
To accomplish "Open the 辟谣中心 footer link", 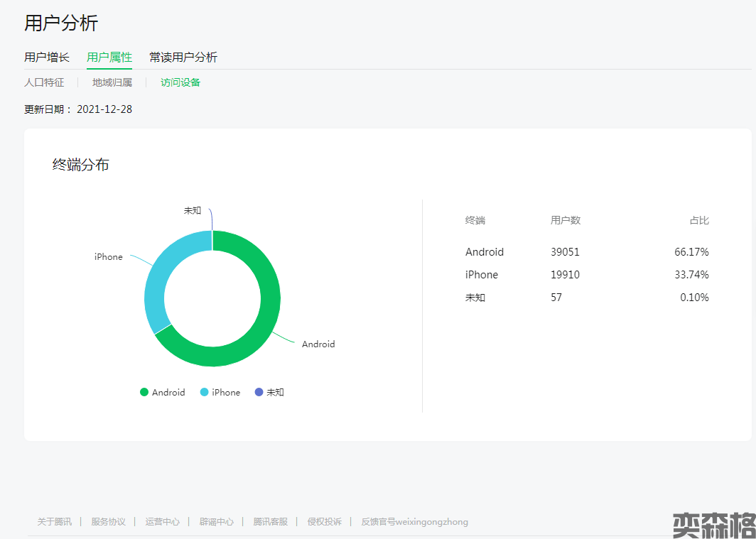I will click(x=216, y=522).
